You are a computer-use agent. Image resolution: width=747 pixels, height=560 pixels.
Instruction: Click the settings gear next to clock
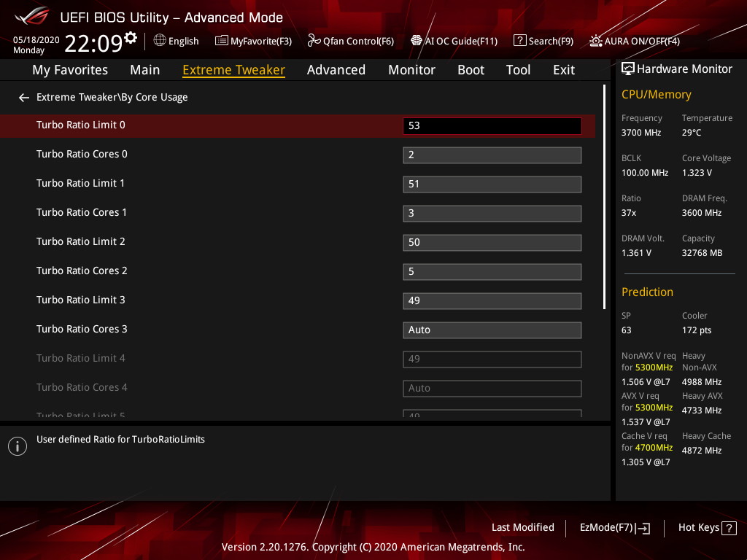coord(131,38)
